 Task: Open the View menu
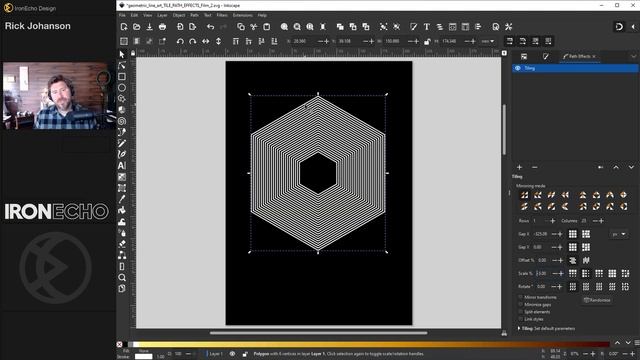click(147, 15)
